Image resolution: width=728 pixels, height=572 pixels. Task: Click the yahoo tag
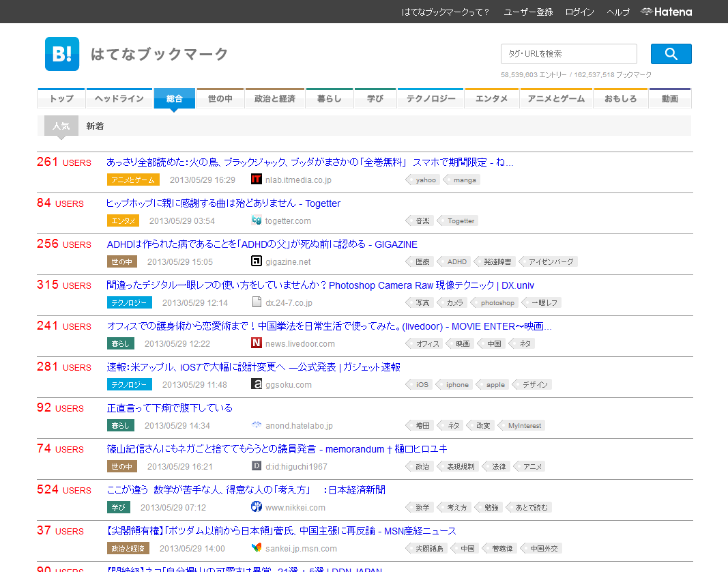click(x=423, y=180)
